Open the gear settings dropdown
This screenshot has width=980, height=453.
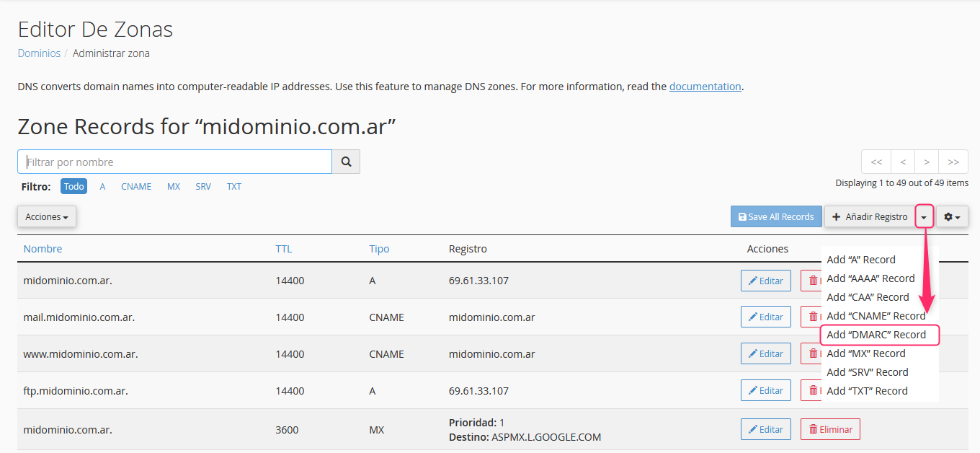point(952,216)
